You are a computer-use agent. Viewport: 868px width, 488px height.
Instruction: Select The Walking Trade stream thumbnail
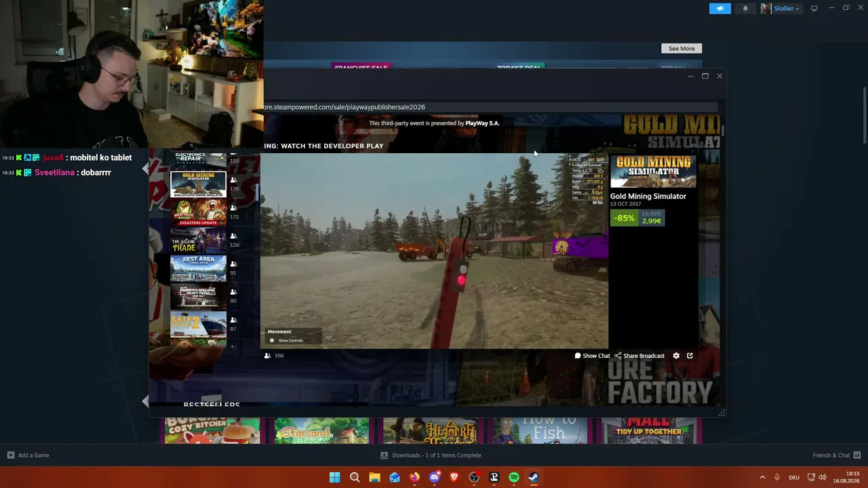click(x=198, y=241)
